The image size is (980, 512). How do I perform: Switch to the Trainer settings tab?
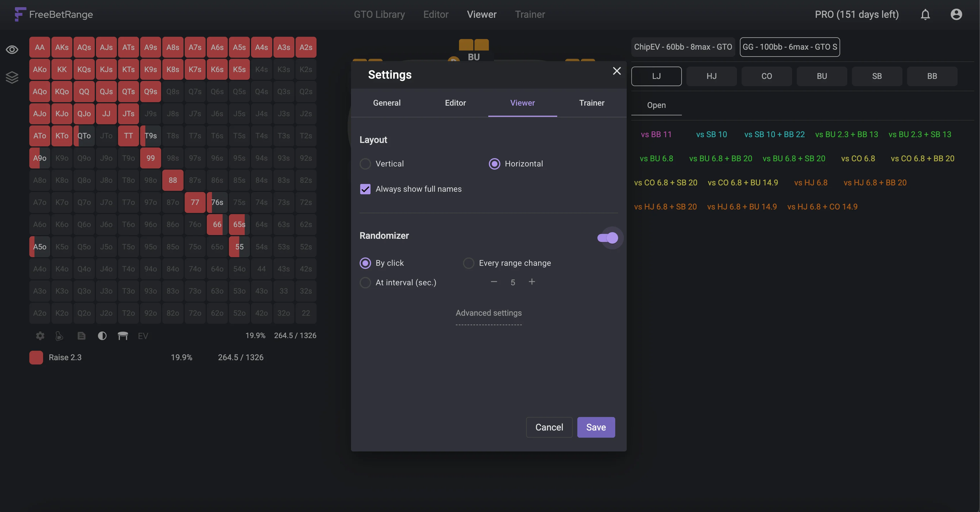click(592, 103)
